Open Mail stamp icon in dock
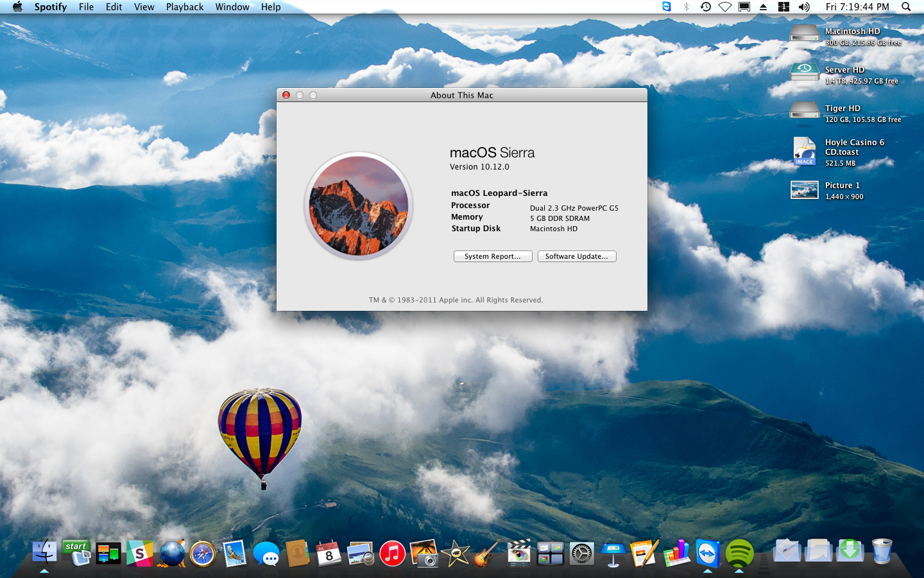 pos(234,553)
